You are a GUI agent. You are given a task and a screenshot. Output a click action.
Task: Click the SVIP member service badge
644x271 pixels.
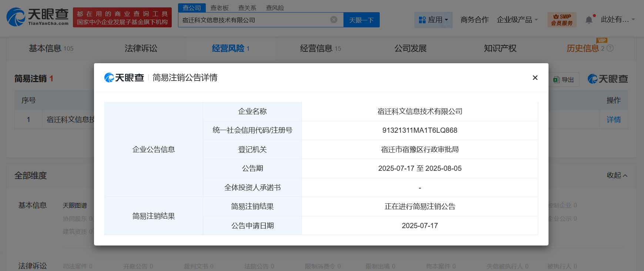tap(562, 20)
